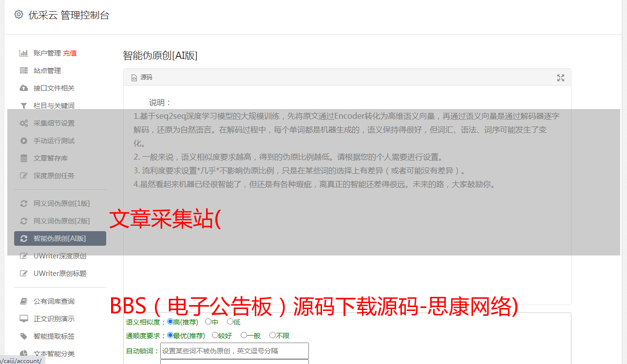Click the 通顺度要求 label
Screen dimensions: 627x364
coord(146,335)
